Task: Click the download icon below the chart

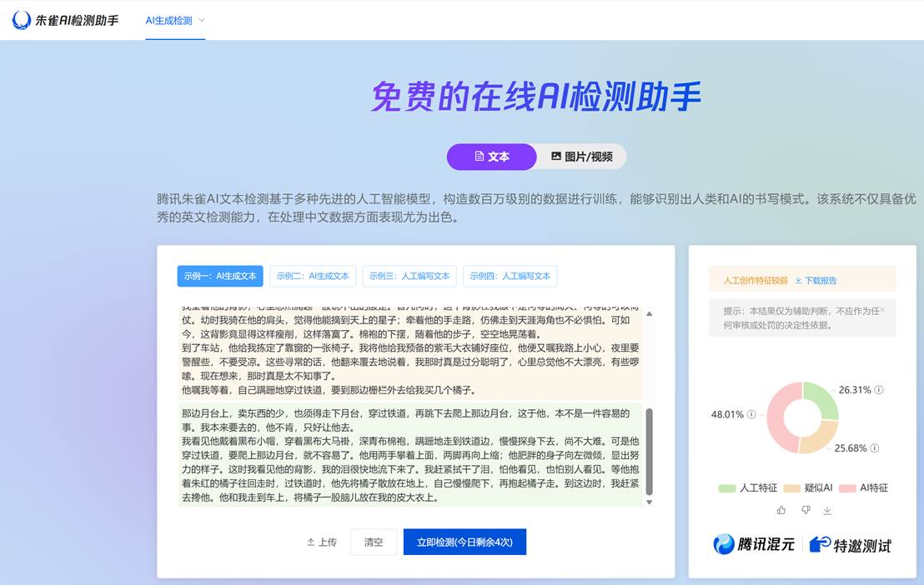Action: click(827, 510)
